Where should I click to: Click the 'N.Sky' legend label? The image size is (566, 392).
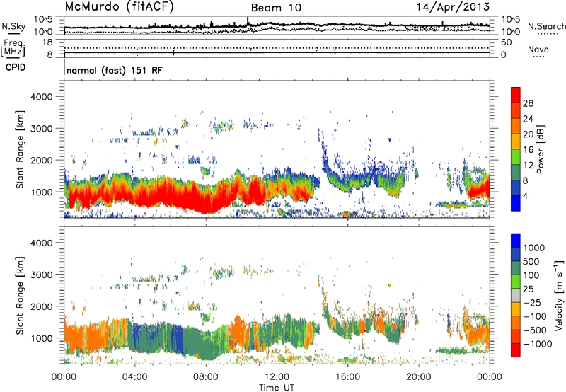point(13,27)
